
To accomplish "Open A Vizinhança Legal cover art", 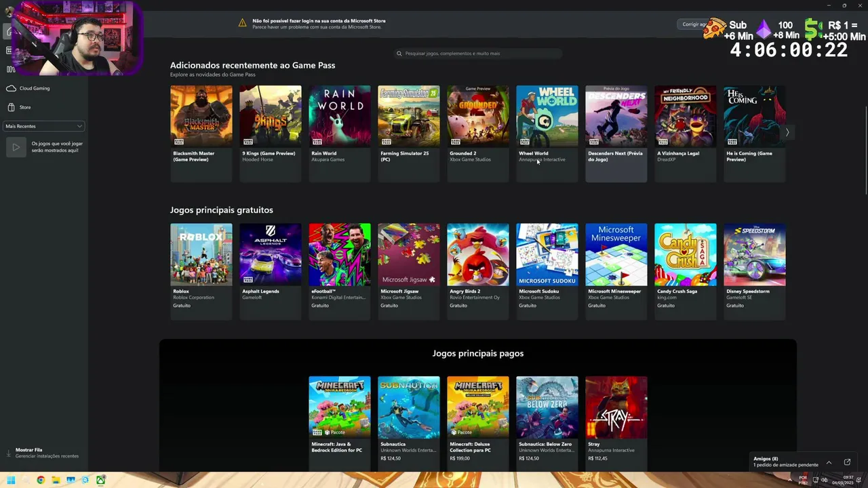I will [685, 116].
